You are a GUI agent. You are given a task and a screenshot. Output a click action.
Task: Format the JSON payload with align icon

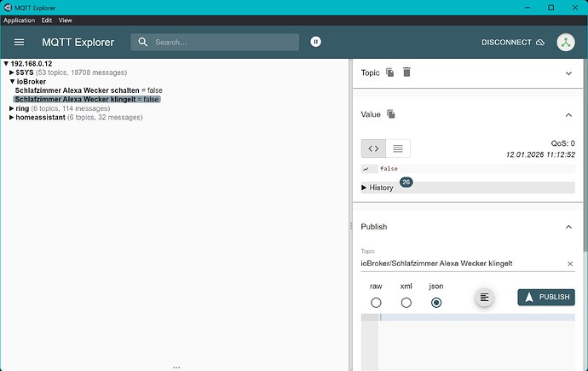[x=484, y=298]
